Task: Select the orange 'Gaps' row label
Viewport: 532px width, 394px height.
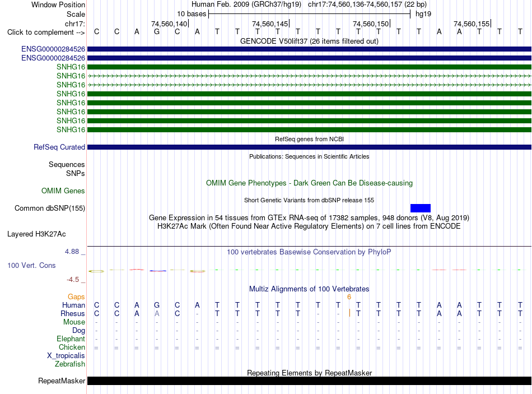Action: [x=76, y=297]
